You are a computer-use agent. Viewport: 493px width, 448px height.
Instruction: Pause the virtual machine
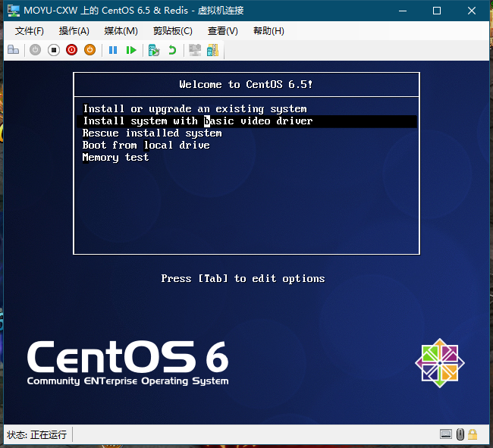coord(113,50)
